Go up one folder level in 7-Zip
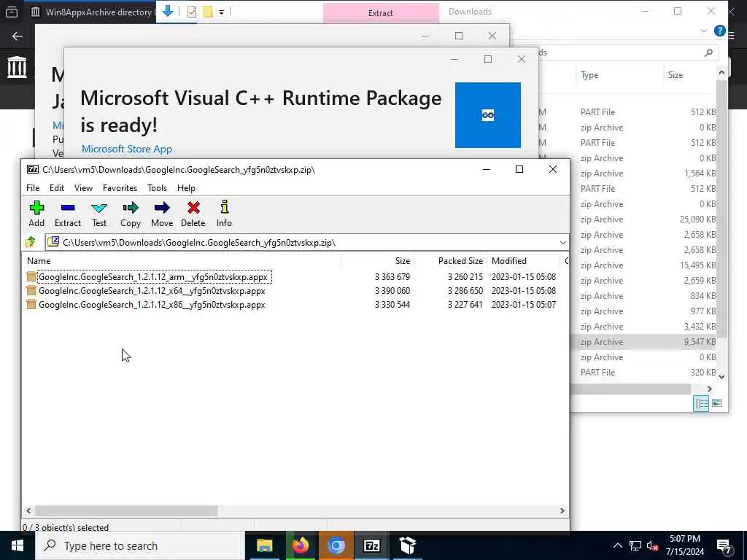Image resolution: width=747 pixels, height=560 pixels. [31, 242]
